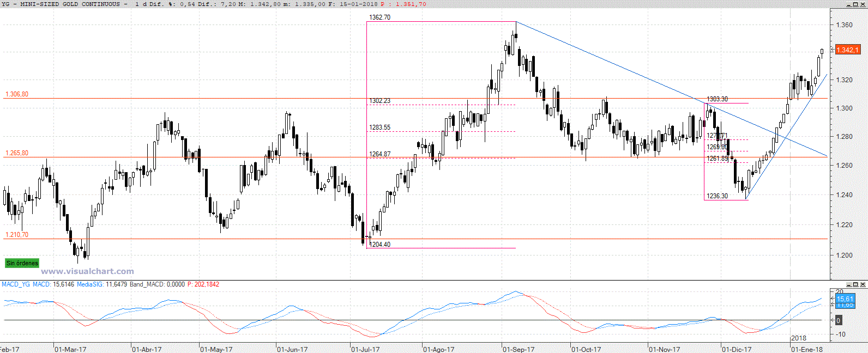Minimize the MACD indicator pane

tap(848, 284)
